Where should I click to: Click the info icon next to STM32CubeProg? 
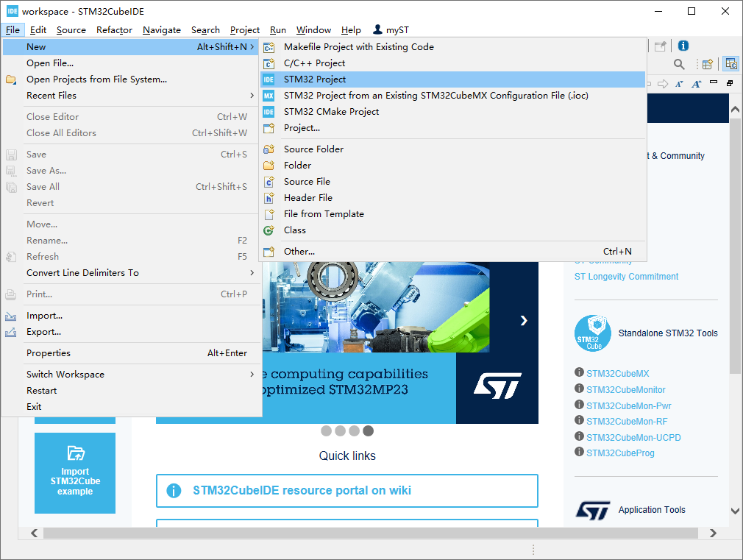579,451
